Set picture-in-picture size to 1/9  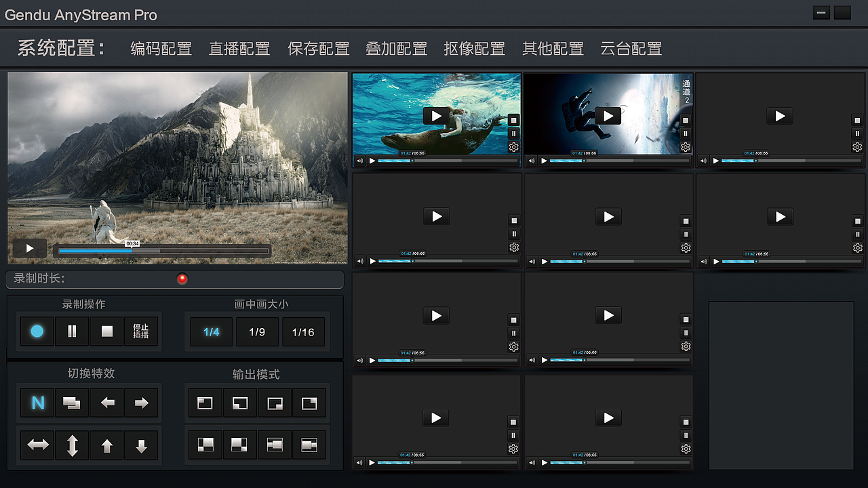[x=257, y=332]
